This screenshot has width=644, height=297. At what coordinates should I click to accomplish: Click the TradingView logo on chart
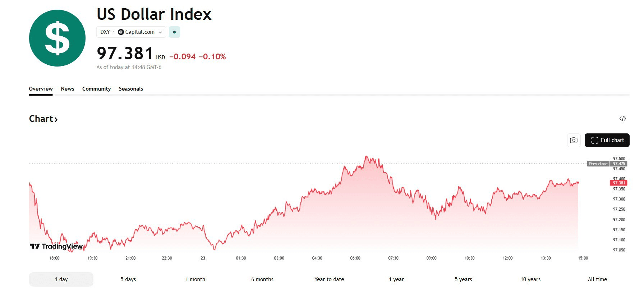(56, 246)
